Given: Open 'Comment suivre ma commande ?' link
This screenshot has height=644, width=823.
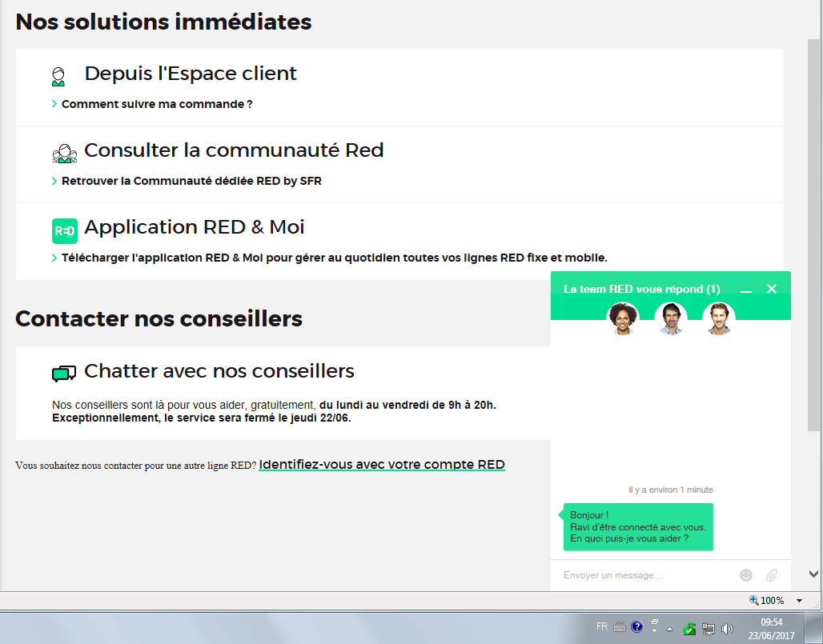Looking at the screenshot, I should [157, 104].
